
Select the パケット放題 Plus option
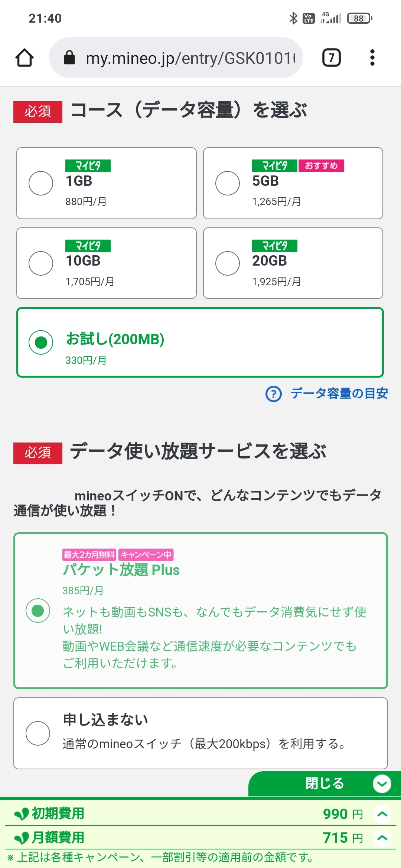tap(38, 611)
